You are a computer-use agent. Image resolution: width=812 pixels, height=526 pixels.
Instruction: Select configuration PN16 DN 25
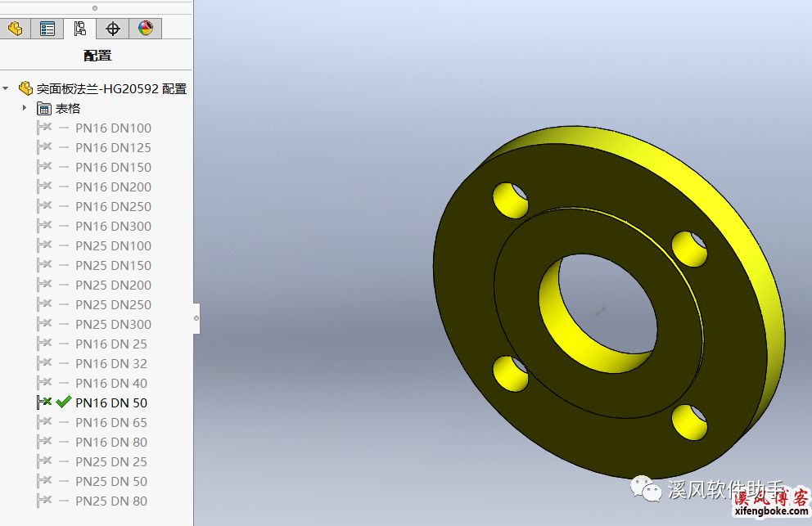click(x=111, y=344)
